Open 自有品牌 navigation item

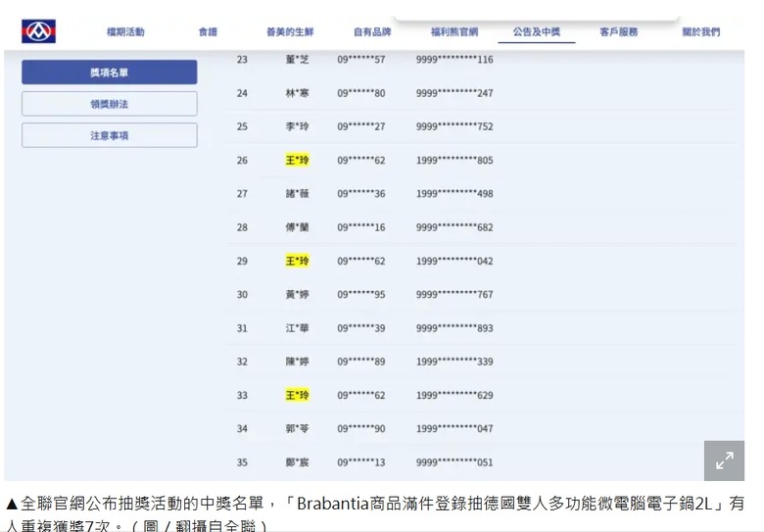pyautogui.click(x=372, y=31)
